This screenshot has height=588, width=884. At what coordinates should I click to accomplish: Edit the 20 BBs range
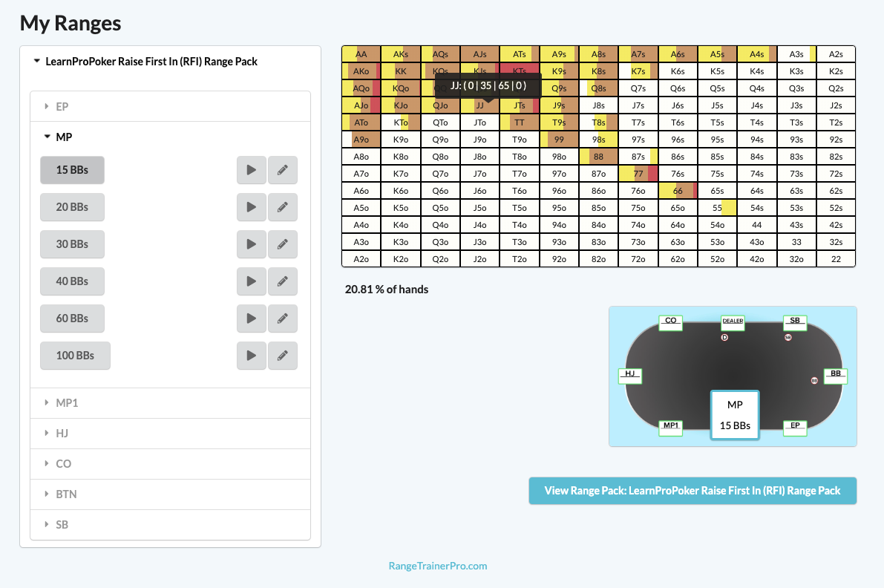283,207
